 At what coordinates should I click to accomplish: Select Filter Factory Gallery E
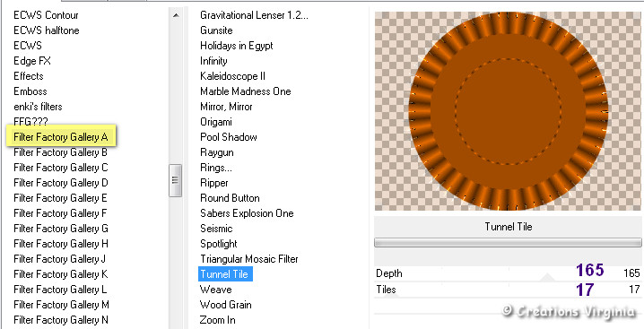pyautogui.click(x=60, y=198)
